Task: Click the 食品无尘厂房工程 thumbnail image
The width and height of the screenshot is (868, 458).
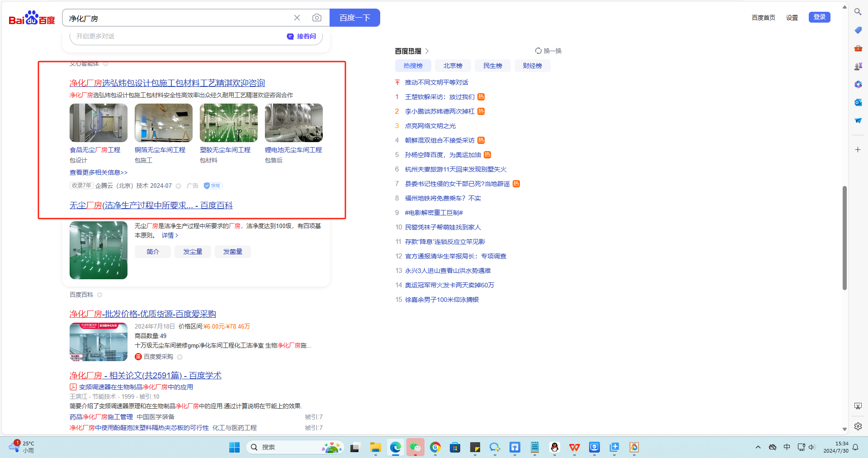Action: click(x=99, y=123)
